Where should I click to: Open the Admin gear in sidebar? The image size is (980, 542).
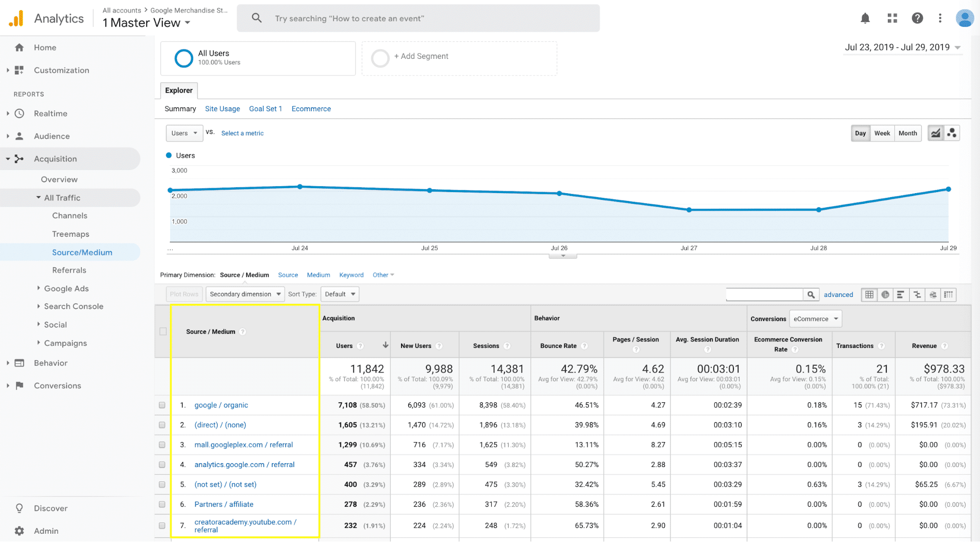[20, 531]
